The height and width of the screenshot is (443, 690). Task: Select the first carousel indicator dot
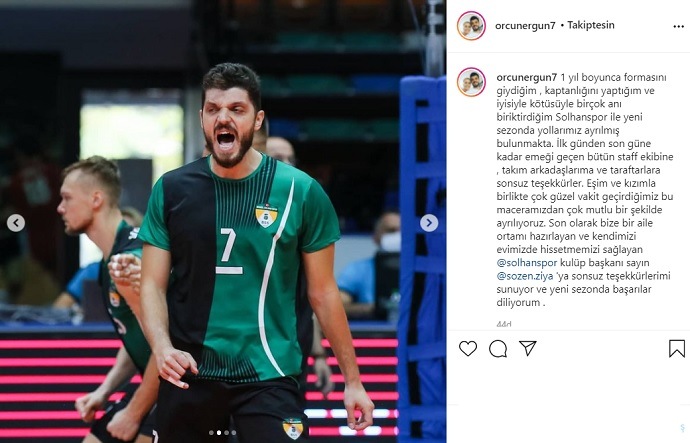pos(212,432)
